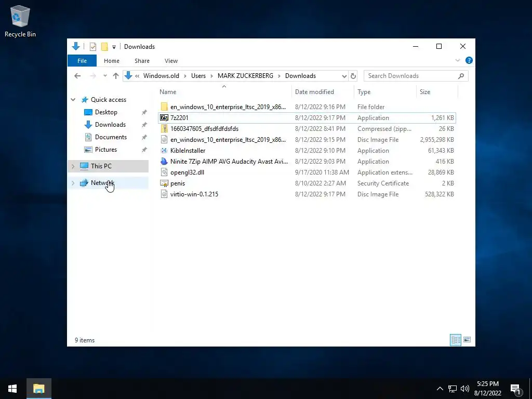Select the en_windows_10_enterprise folder icon
This screenshot has width=532, height=399.
click(x=164, y=107)
